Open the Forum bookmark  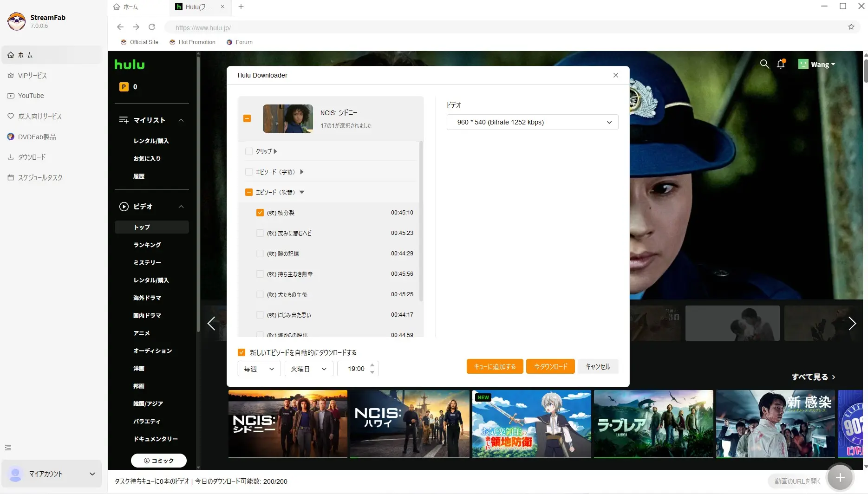240,42
